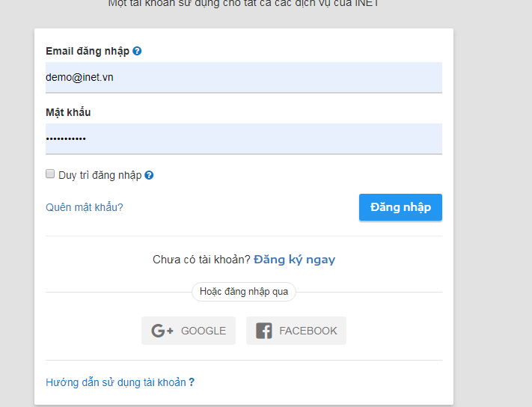The width and height of the screenshot is (532, 407).
Task: Click the blue Đăng nhập button
Action: (x=401, y=207)
